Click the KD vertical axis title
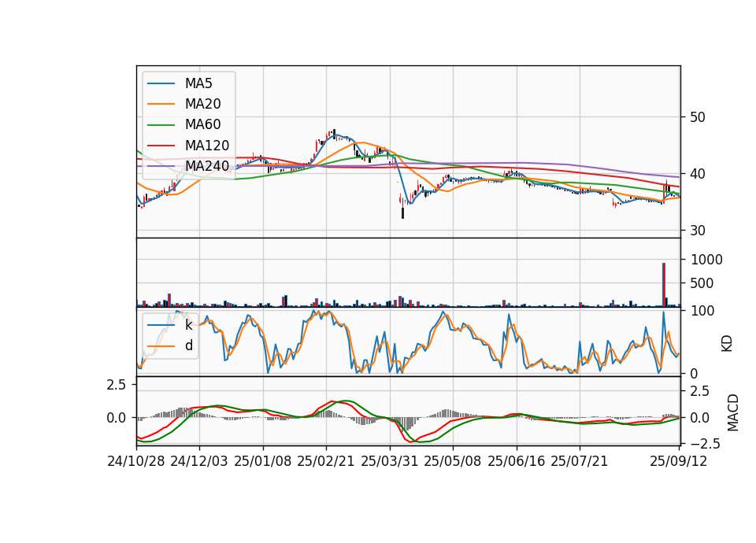 pyautogui.click(x=727, y=344)
